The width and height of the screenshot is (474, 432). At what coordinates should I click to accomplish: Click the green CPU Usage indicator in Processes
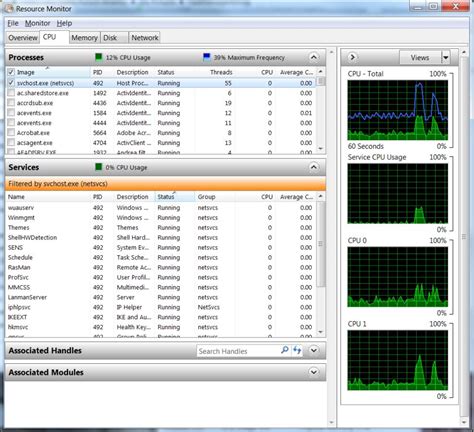point(98,57)
